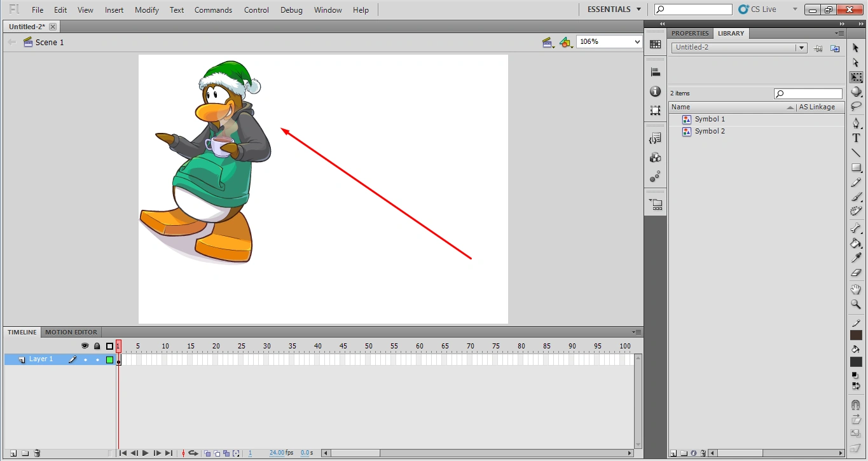The height and width of the screenshot is (461, 868).
Task: Open the Transform panel icon
Action: (x=656, y=111)
